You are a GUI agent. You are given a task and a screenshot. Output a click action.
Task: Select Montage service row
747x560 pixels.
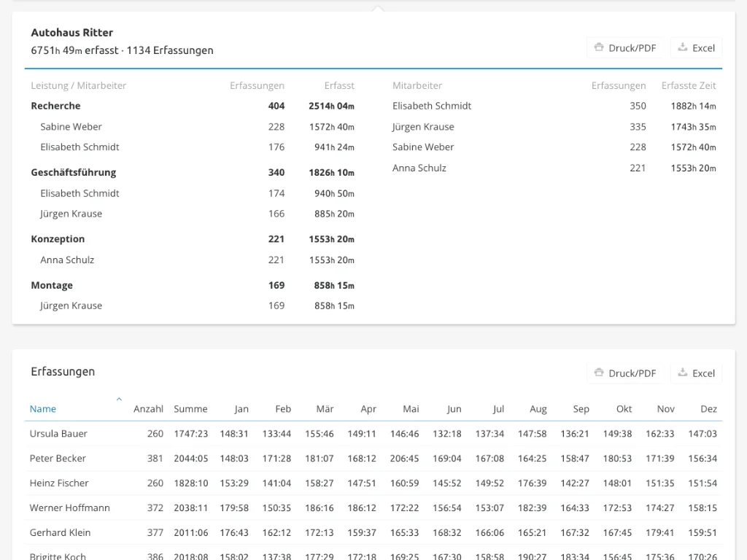point(193,285)
